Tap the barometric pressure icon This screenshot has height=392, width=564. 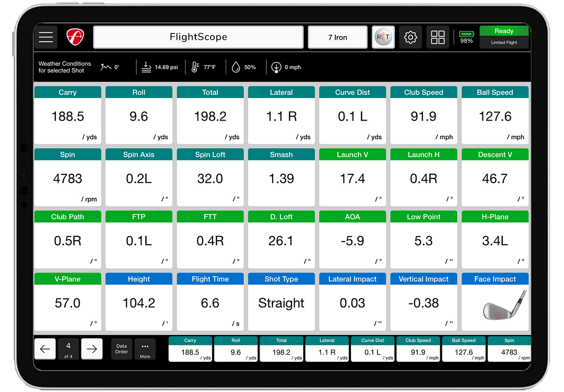[x=146, y=67]
